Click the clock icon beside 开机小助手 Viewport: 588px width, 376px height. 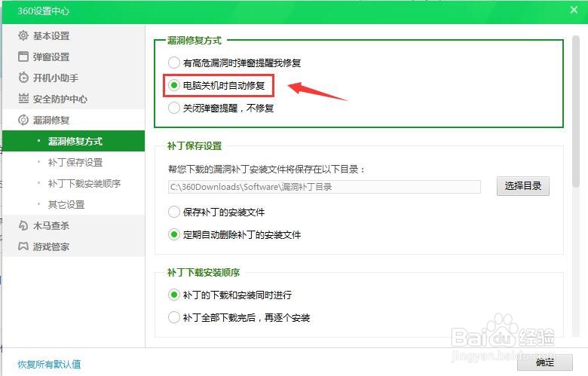pos(23,78)
